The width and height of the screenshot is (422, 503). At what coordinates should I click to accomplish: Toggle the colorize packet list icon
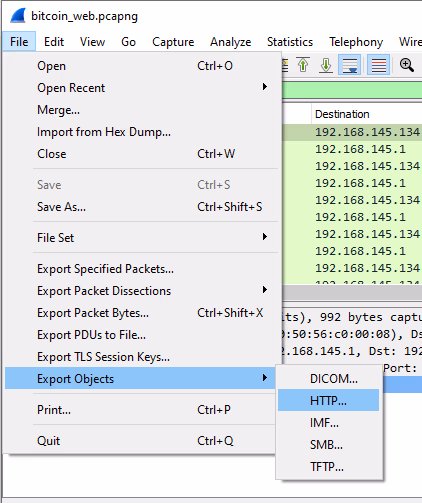click(378, 65)
